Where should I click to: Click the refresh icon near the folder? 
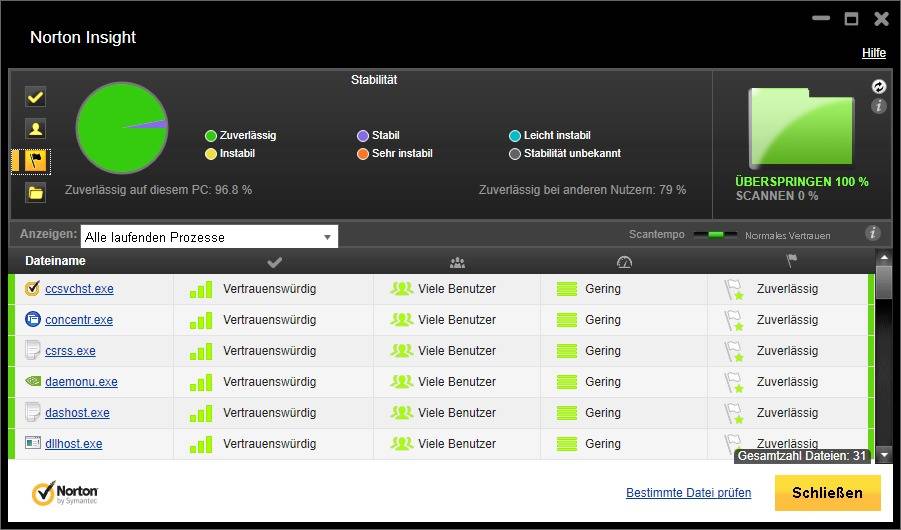(879, 87)
